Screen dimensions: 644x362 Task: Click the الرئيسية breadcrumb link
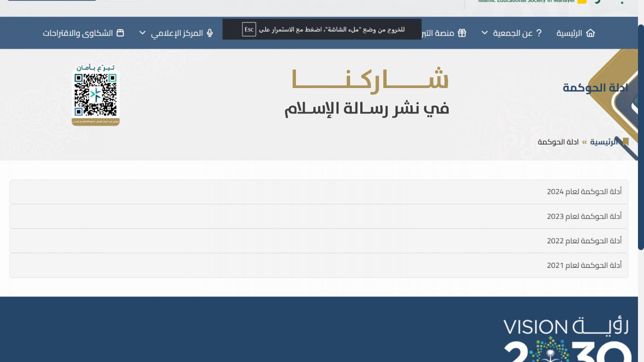[x=604, y=142]
